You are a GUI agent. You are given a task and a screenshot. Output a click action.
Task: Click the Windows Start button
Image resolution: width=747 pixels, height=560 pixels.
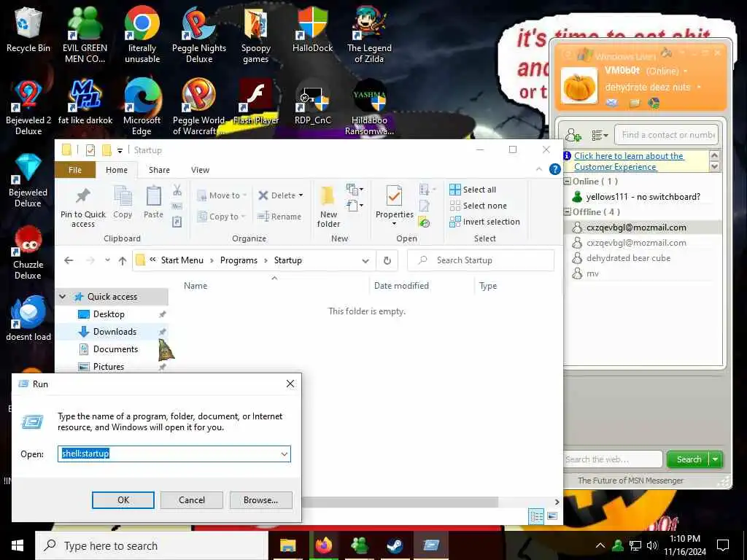click(18, 545)
